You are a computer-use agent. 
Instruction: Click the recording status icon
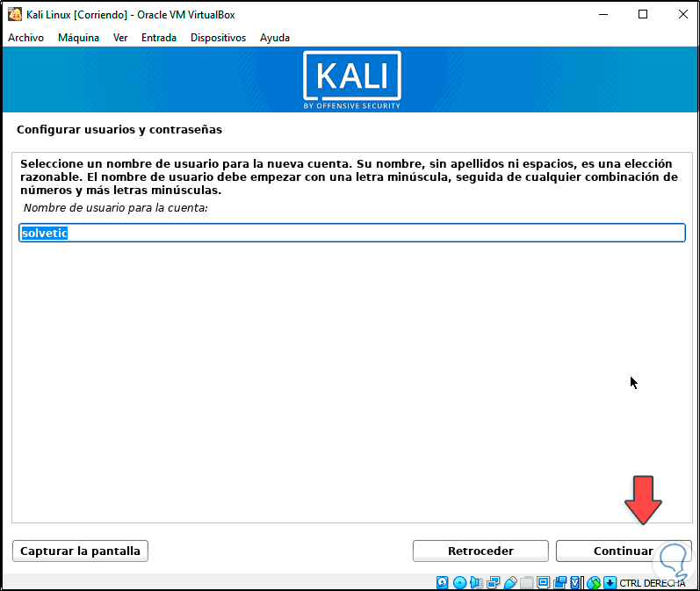(x=559, y=582)
